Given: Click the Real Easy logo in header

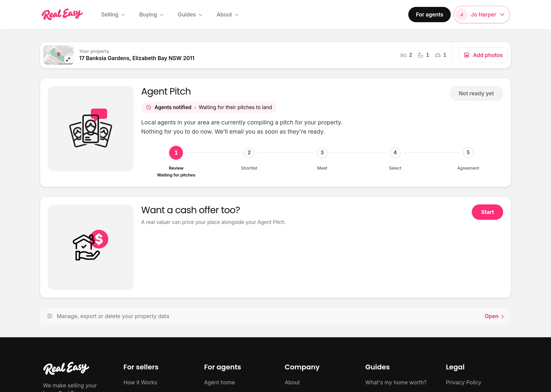Looking at the screenshot, I should coord(62,14).
